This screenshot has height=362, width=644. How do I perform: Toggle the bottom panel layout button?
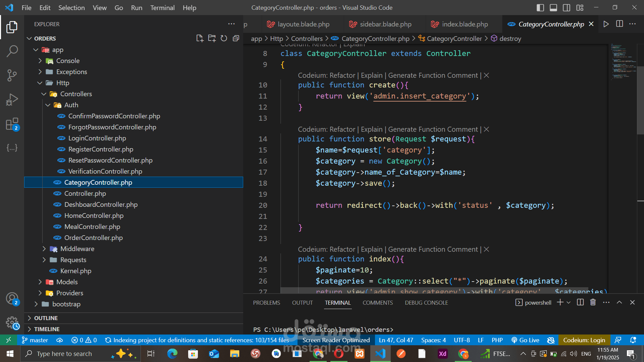coord(553,8)
